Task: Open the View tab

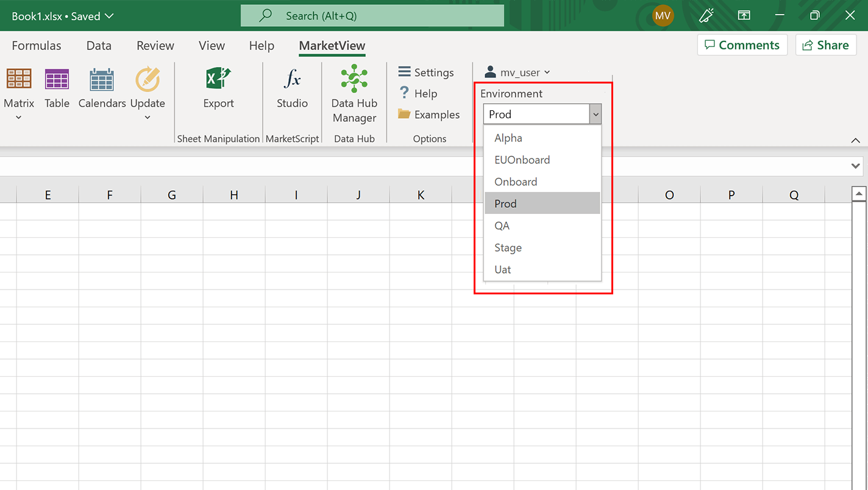Action: tap(212, 46)
